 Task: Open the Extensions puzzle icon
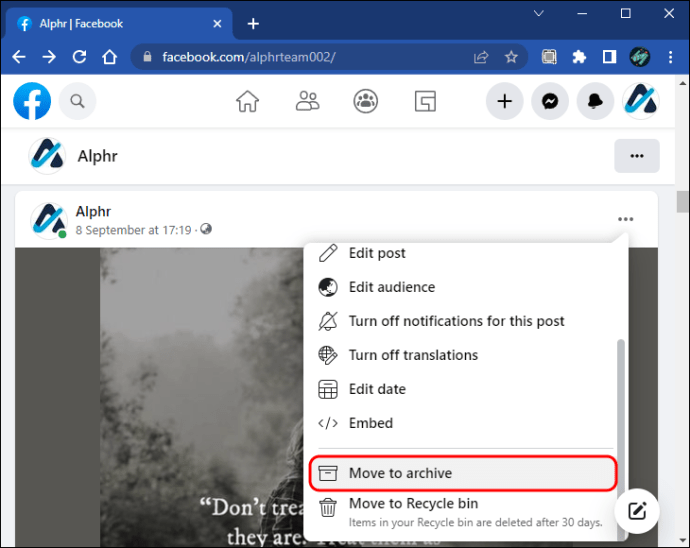click(x=579, y=57)
